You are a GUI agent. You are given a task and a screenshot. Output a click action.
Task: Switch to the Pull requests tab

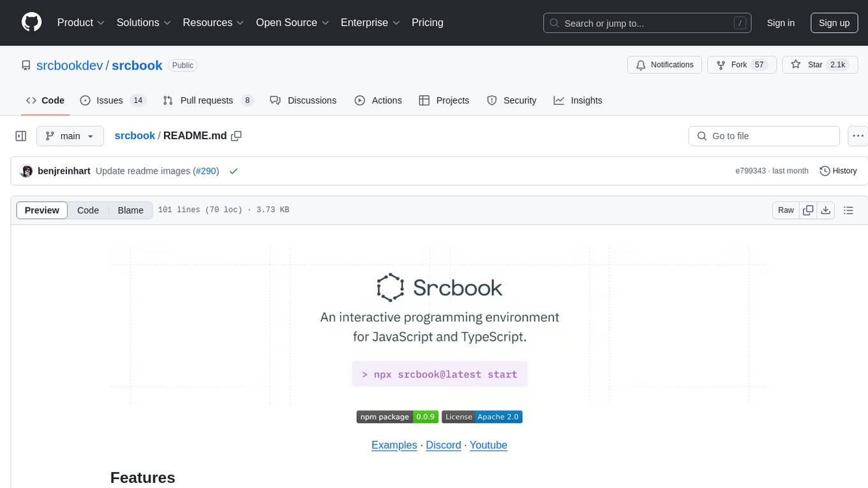click(x=208, y=100)
